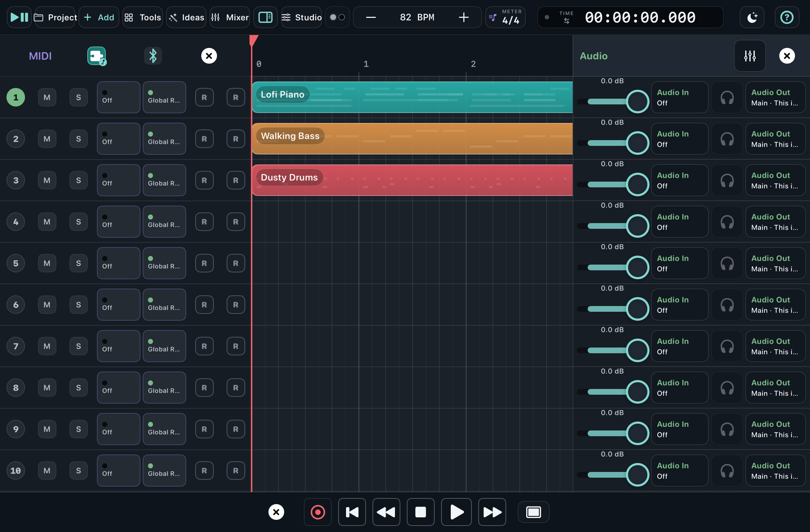Click the record button in the transport

318,512
